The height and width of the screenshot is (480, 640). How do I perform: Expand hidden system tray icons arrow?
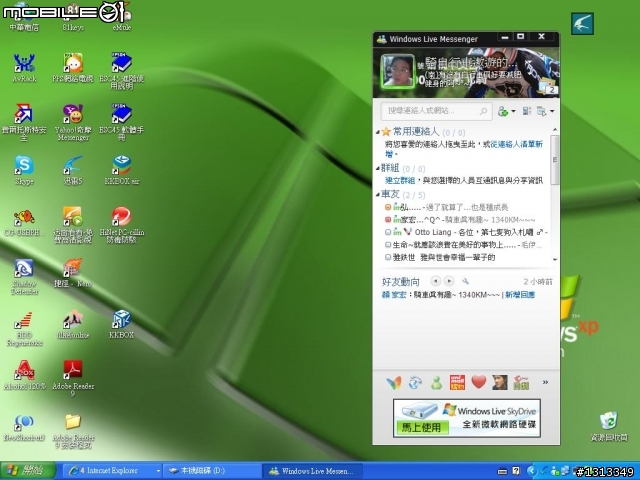[x=530, y=471]
